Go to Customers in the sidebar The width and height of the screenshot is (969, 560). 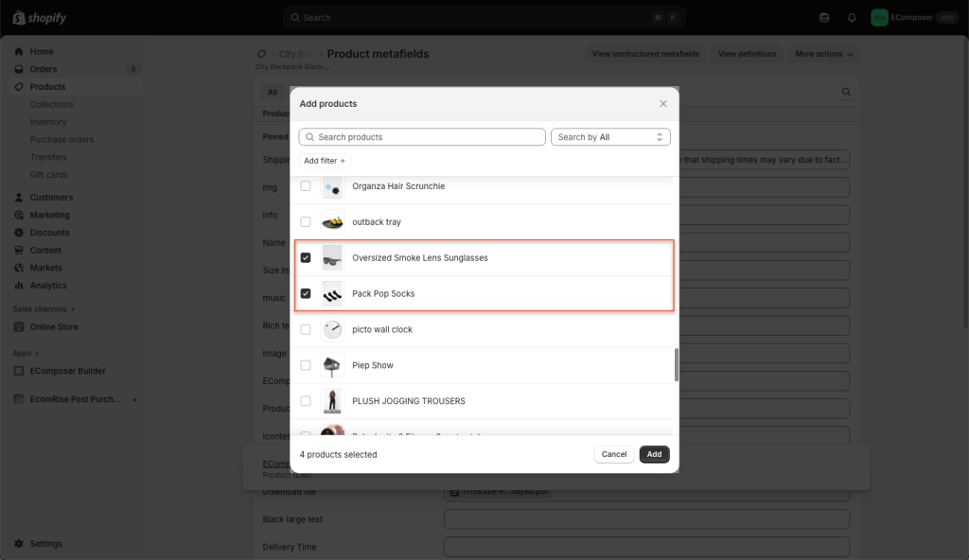coord(51,198)
